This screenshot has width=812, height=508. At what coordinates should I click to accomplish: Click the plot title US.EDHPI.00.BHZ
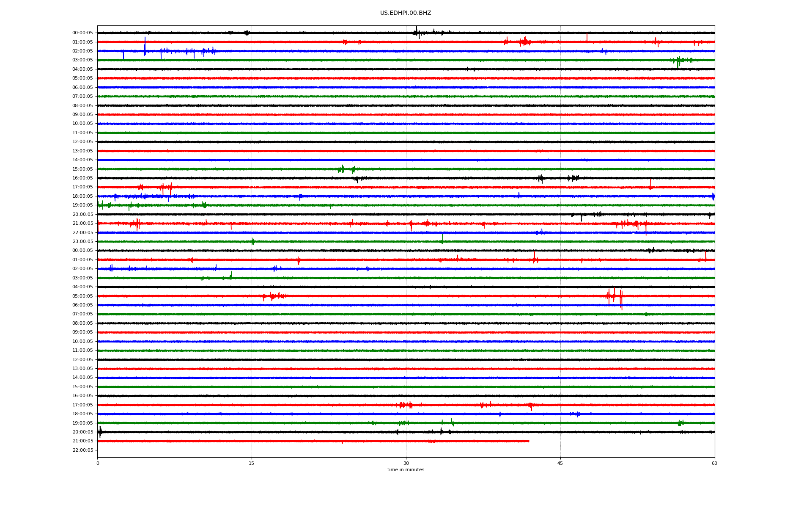(406, 13)
